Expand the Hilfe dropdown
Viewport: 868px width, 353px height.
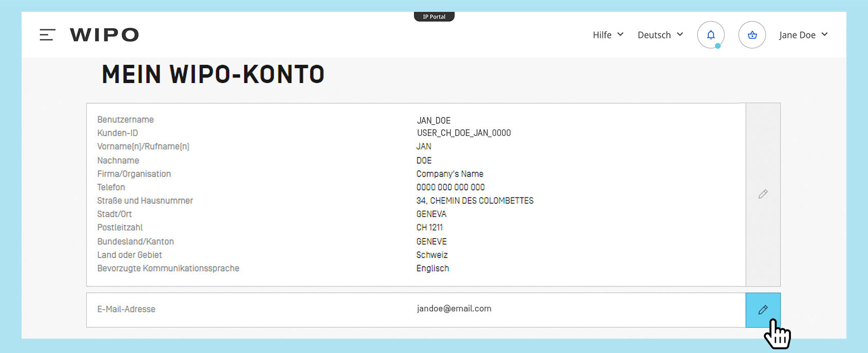pos(608,35)
